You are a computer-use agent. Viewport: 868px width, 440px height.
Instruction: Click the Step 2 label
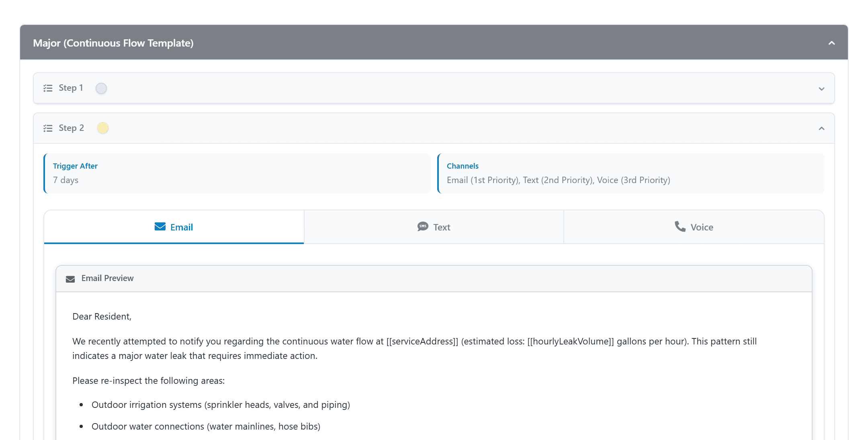click(71, 128)
